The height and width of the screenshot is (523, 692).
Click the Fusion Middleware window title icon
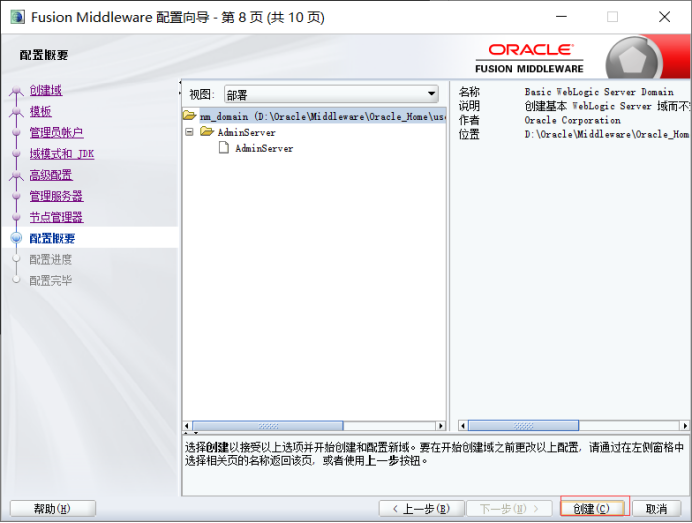tap(17, 17)
